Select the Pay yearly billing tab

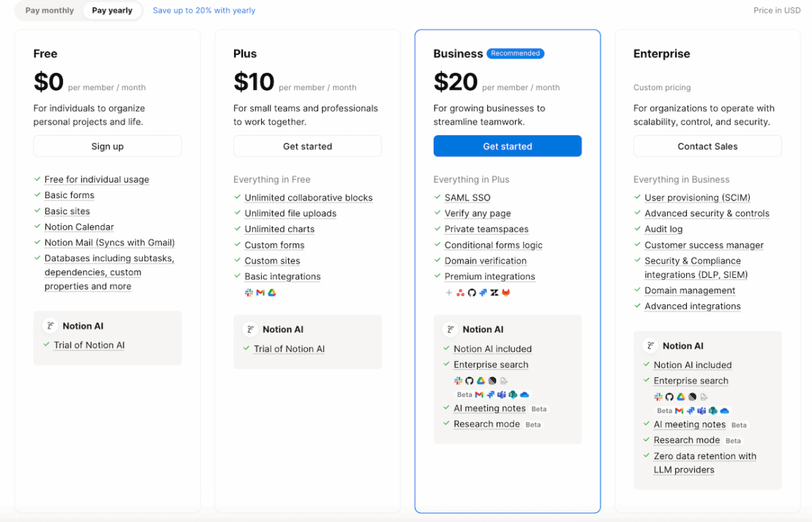click(112, 10)
